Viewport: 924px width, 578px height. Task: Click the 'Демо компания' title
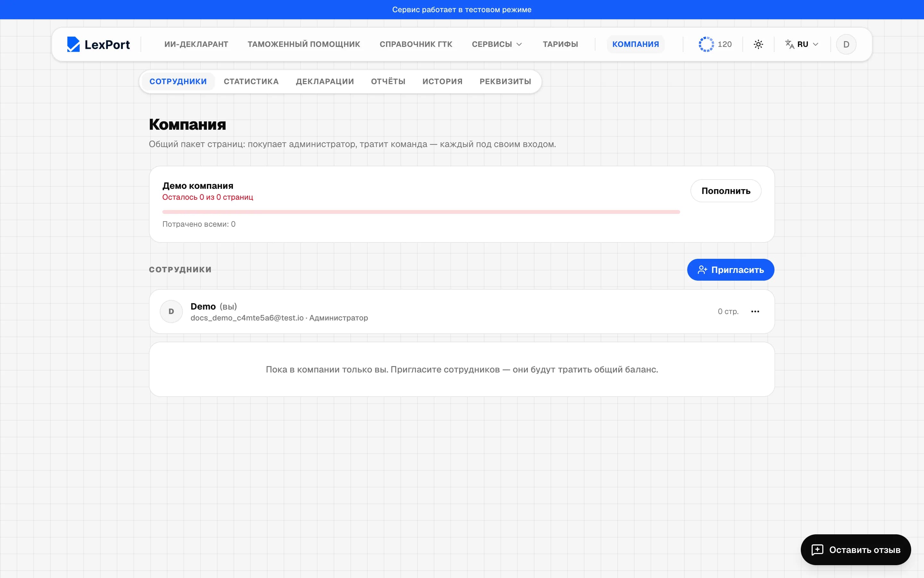[198, 186]
